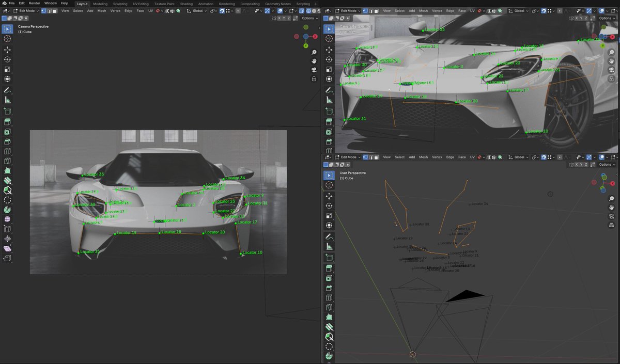Screen dimensions: 620x364
Task: Toggle camera view icon in left viewport
Action: click(x=314, y=70)
